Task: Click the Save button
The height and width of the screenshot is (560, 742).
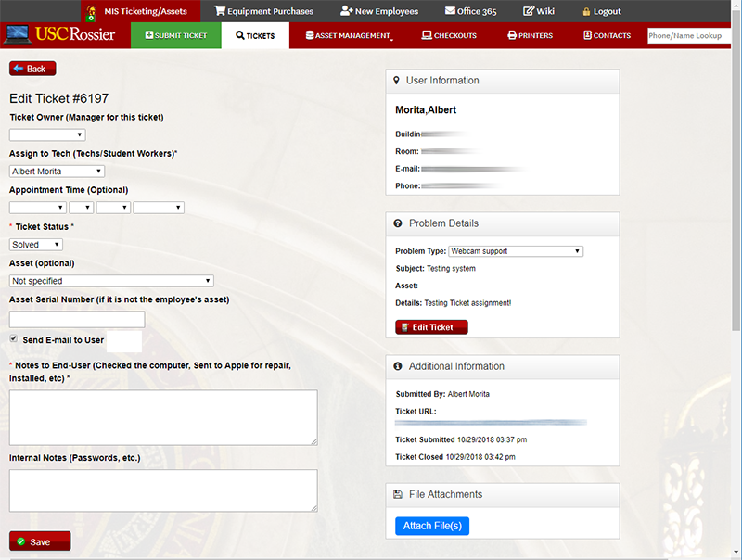Action: tap(40, 541)
